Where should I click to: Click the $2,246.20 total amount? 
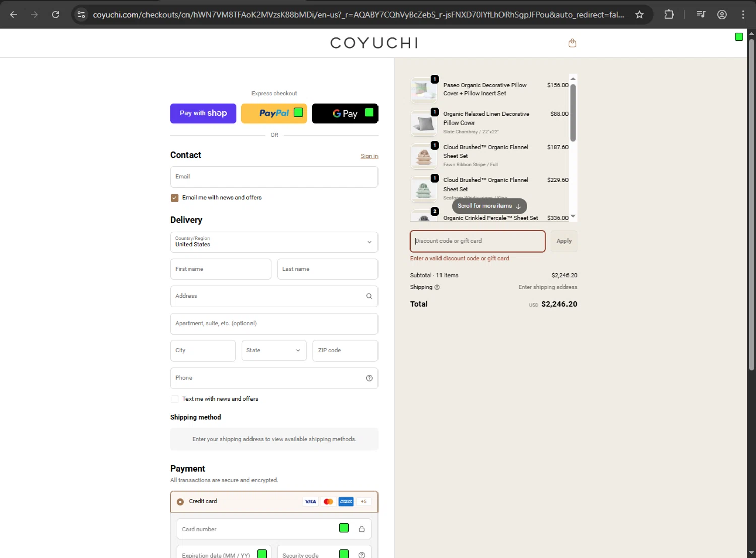pyautogui.click(x=559, y=304)
